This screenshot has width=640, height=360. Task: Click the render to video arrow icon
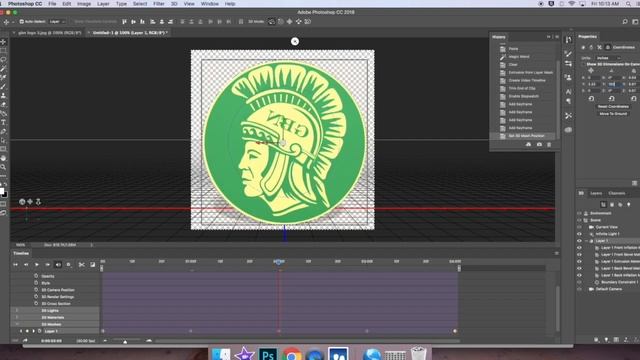(x=25, y=340)
